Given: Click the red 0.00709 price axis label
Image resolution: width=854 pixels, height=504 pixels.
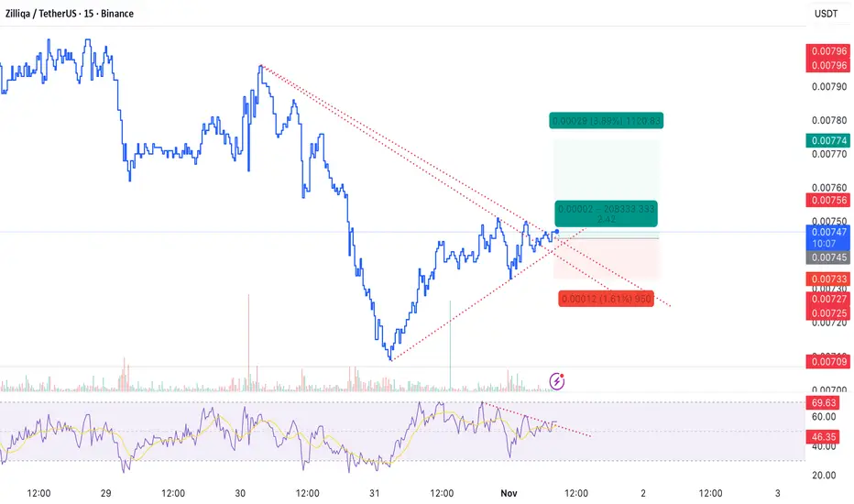Looking at the screenshot, I should [827, 361].
